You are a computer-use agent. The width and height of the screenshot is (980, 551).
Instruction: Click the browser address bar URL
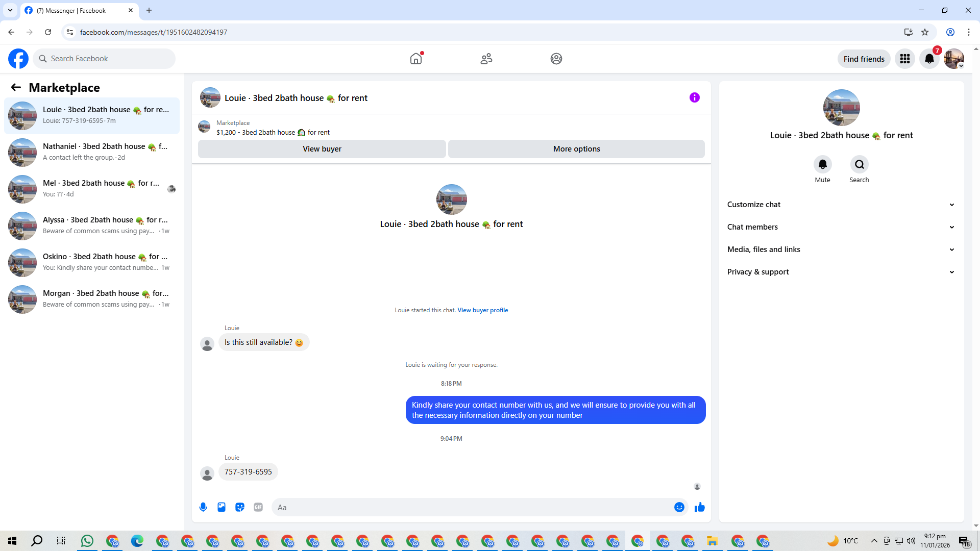154,32
